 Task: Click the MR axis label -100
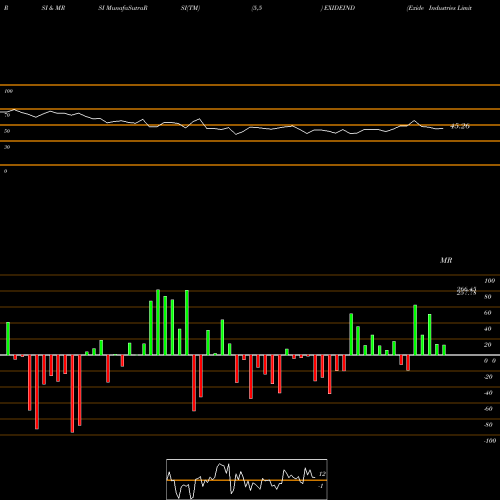[x=490, y=441]
